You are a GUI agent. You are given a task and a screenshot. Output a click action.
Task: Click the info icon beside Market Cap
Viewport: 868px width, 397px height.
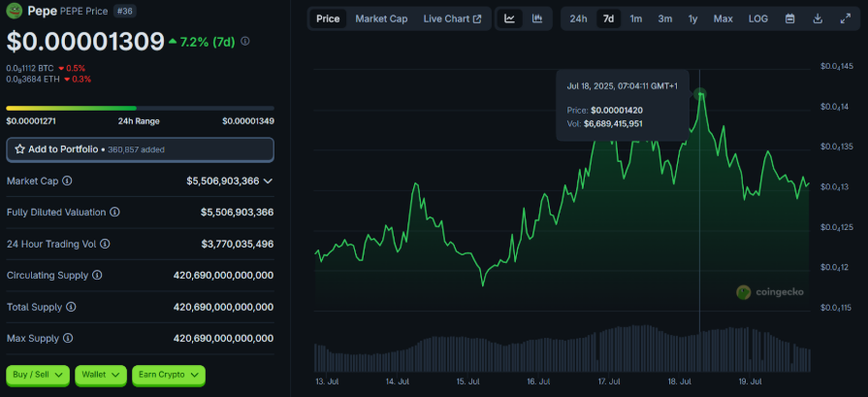point(67,182)
